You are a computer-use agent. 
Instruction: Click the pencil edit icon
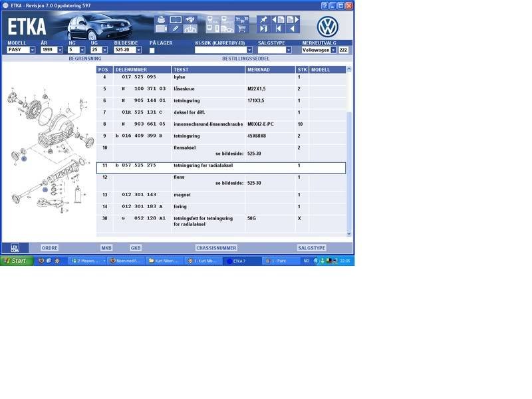(176, 29)
